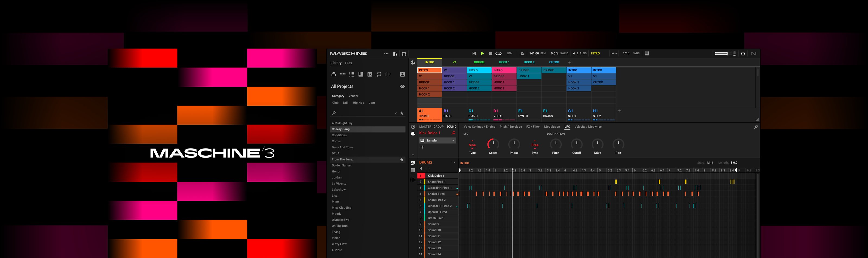Image resolution: width=868 pixels, height=258 pixels.
Task: Open the mixer view icon
Action: pyautogui.click(x=404, y=54)
